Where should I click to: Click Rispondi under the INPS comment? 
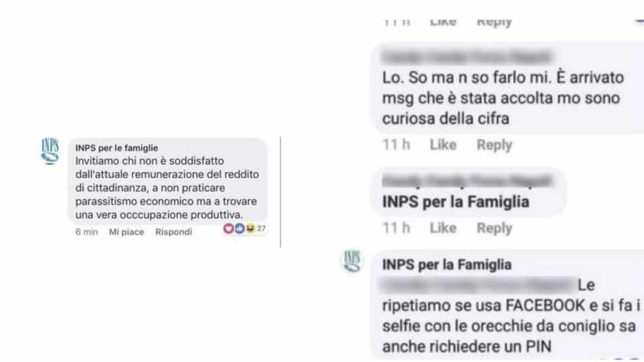tap(174, 232)
